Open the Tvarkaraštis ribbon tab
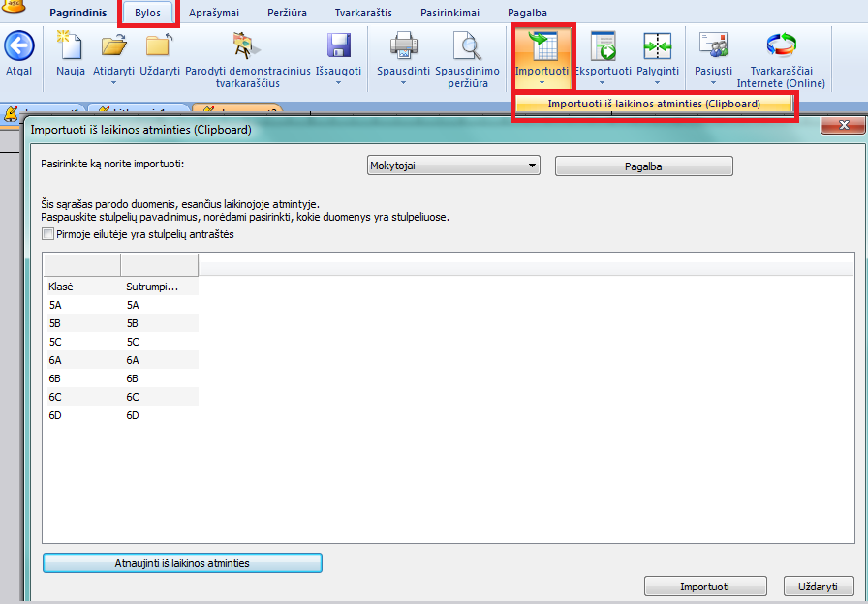The width and height of the screenshot is (868, 604). pos(363,13)
